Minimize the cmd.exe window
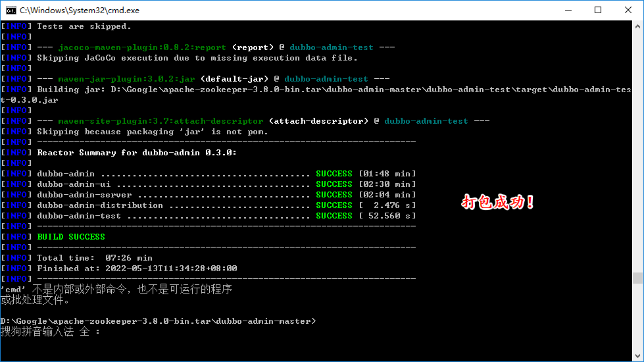 tap(568, 11)
